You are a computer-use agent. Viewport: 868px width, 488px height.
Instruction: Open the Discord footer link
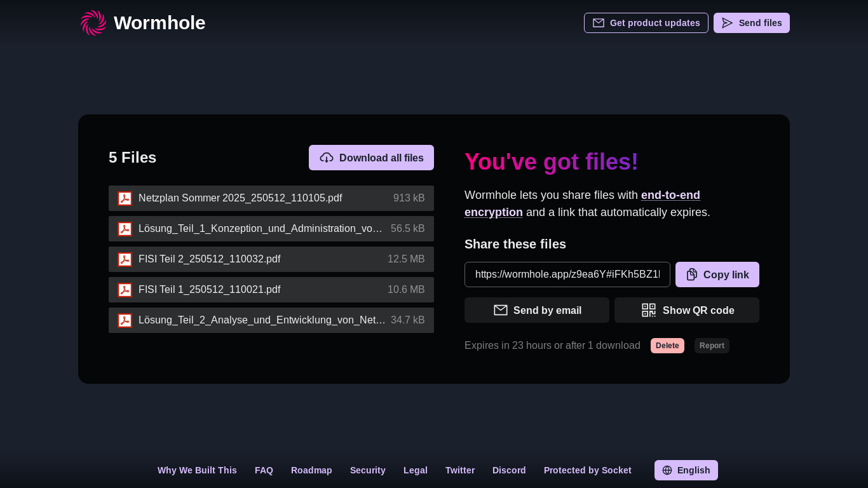click(509, 470)
